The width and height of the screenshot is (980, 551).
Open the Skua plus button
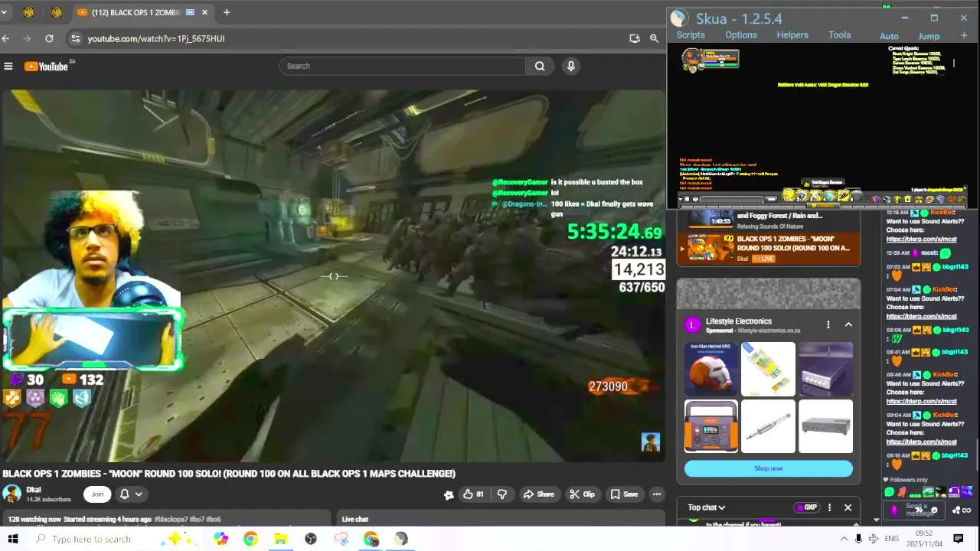[x=964, y=36]
